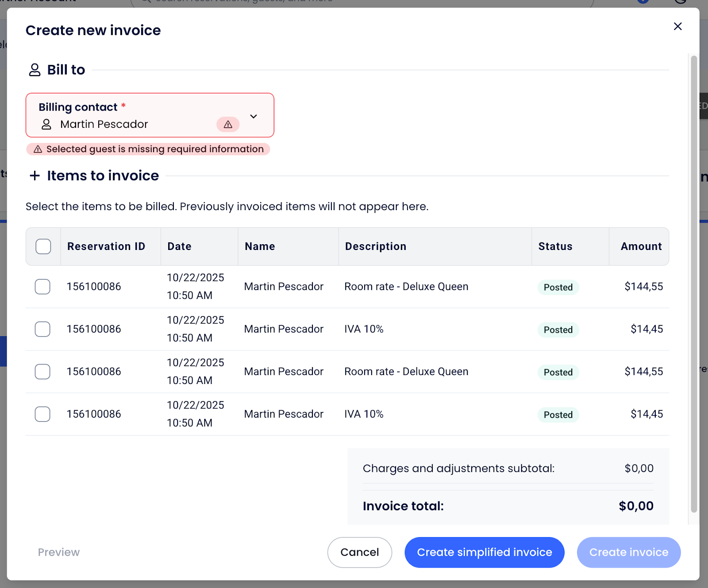The height and width of the screenshot is (588, 708).
Task: Click the Cancel button
Action: pos(359,552)
